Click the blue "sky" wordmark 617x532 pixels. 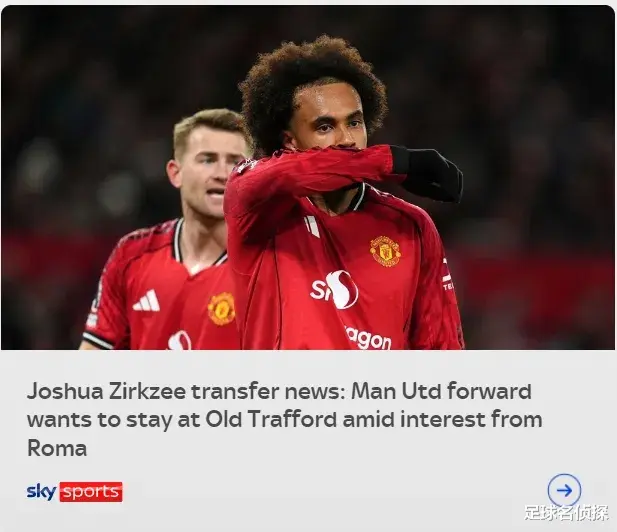coord(41,492)
